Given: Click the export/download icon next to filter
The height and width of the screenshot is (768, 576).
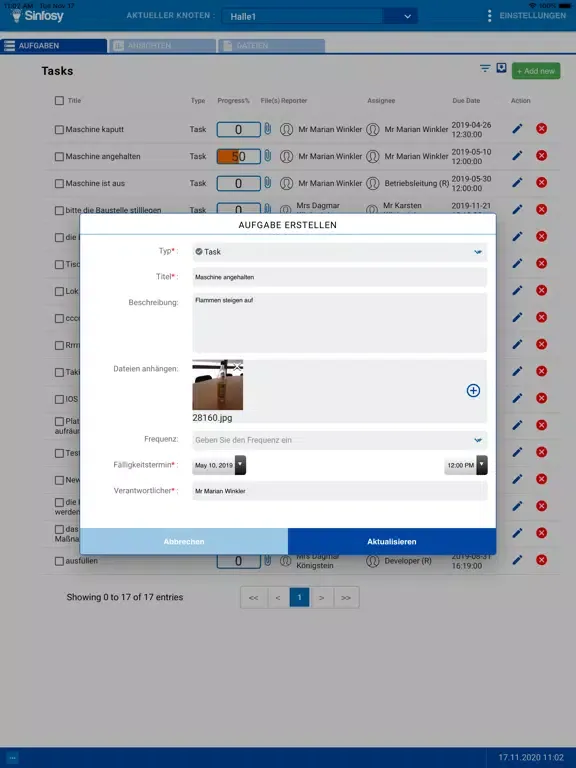Looking at the screenshot, I should click(501, 68).
